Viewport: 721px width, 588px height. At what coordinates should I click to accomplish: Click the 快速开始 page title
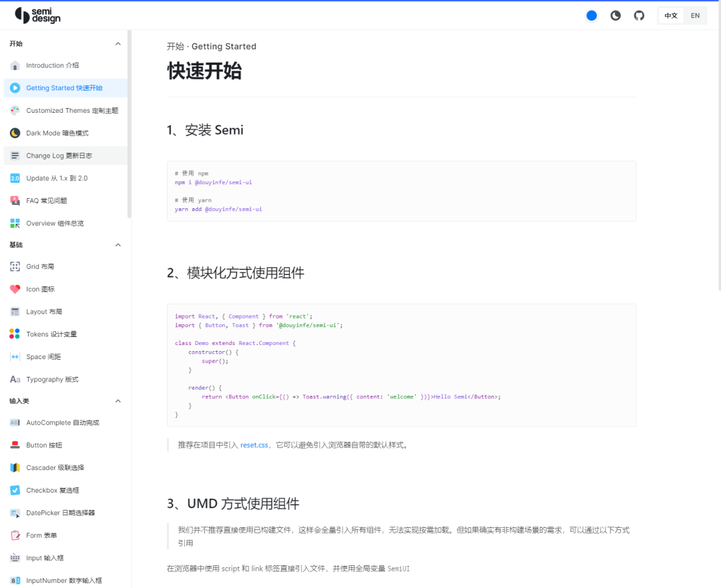[x=204, y=71]
